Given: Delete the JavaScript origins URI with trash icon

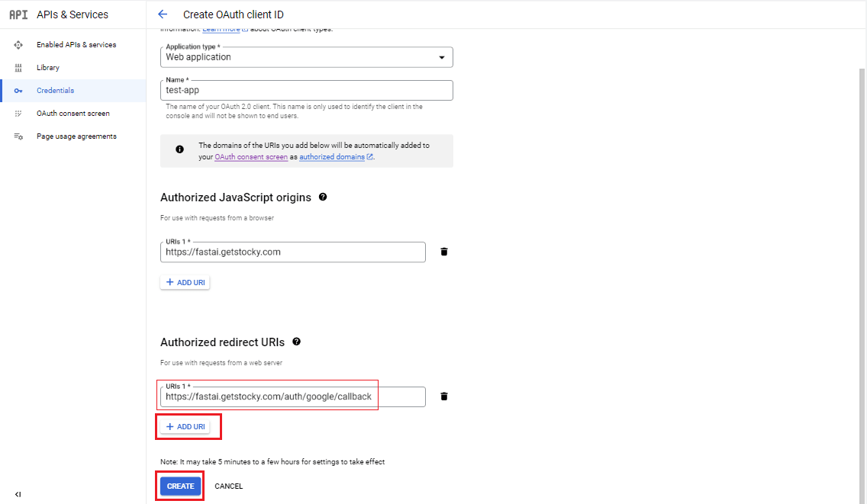Looking at the screenshot, I should tap(444, 252).
